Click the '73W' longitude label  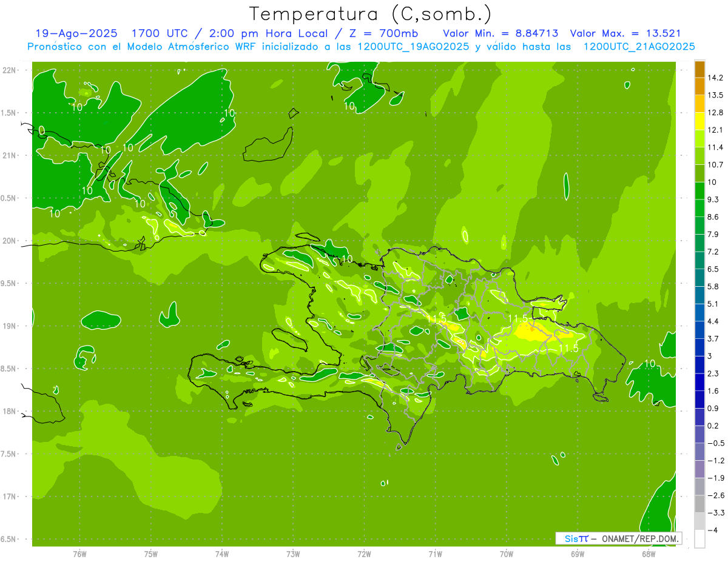pos(293,554)
